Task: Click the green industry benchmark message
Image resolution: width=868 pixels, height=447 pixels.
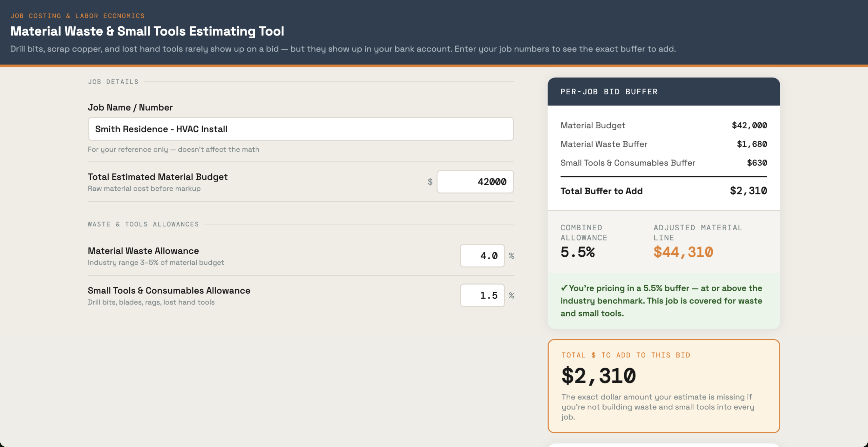Action: coord(664,301)
